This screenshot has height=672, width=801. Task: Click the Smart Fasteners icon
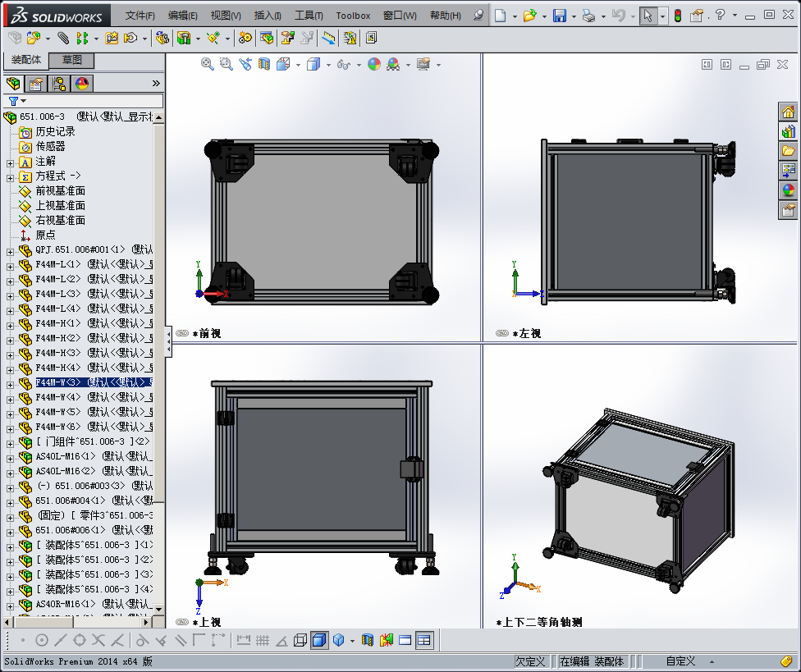112,38
